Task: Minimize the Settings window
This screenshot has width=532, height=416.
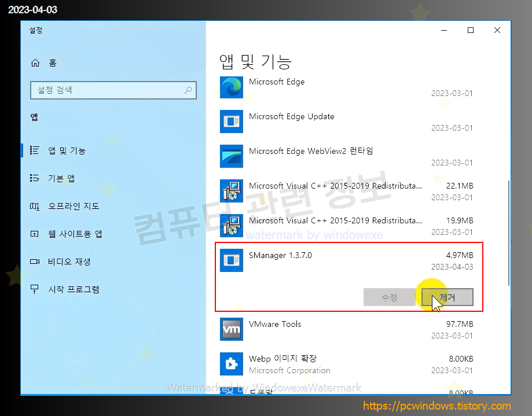Action: tap(444, 30)
